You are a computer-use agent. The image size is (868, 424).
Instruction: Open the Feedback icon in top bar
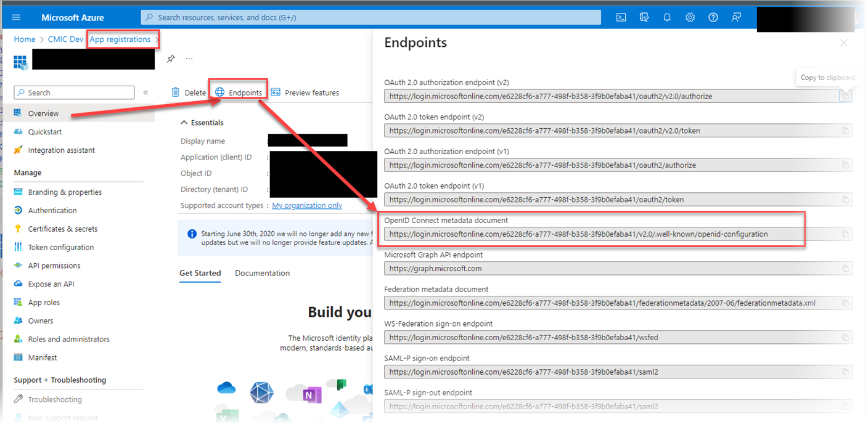[x=736, y=17]
